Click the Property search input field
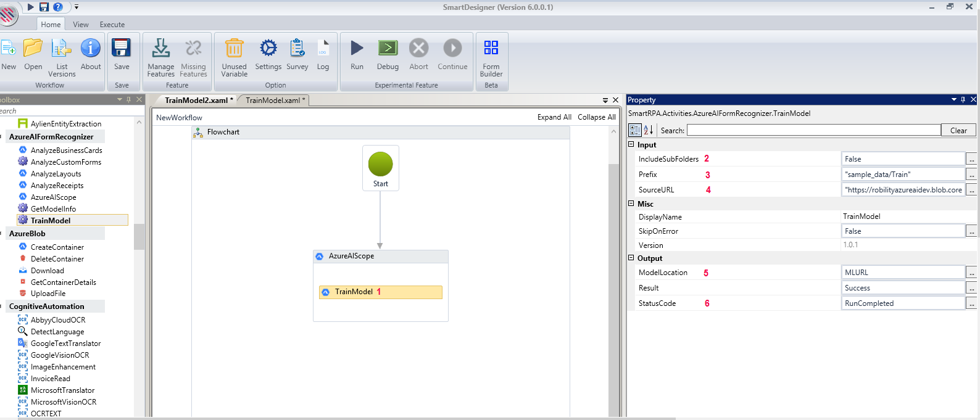Viewport: 980px width, 420px height. [x=813, y=130]
